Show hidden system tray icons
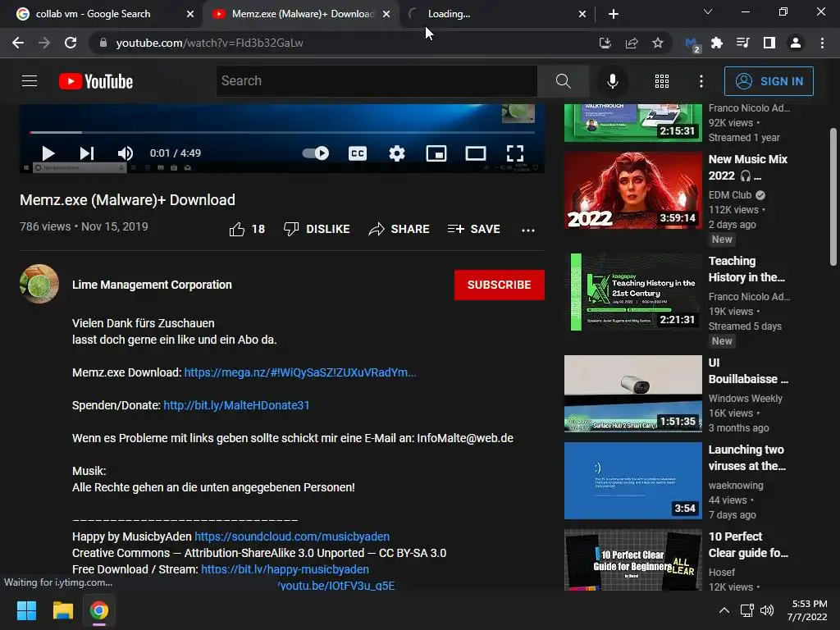Viewport: 840px width, 630px height. [724, 610]
